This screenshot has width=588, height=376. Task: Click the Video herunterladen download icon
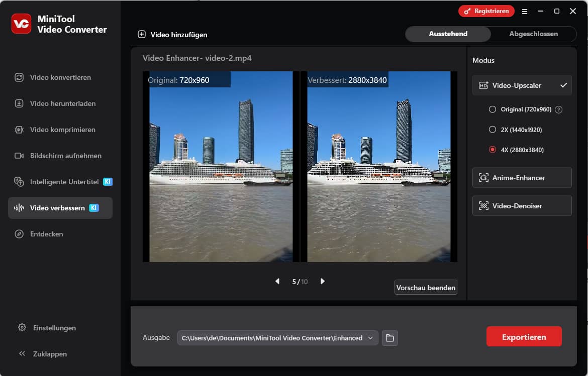pos(19,104)
